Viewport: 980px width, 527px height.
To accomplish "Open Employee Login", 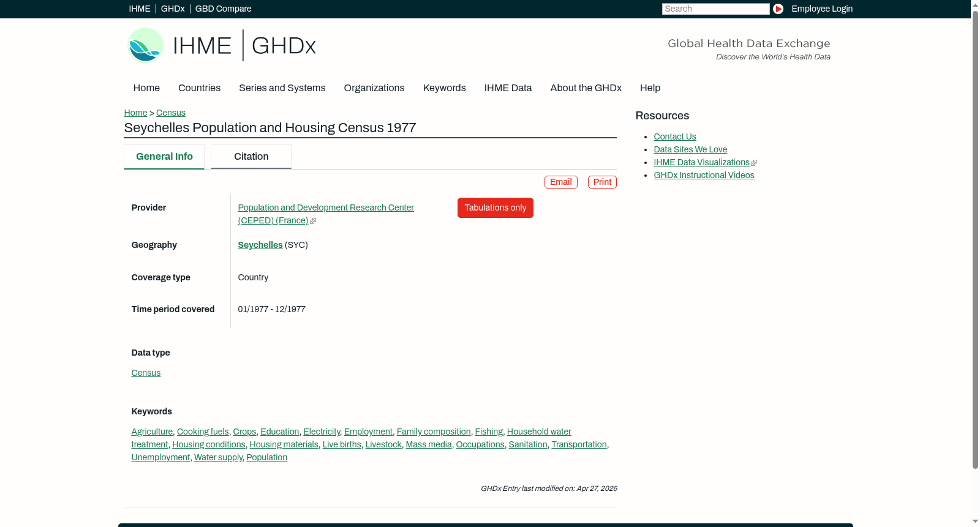I will coord(822,9).
